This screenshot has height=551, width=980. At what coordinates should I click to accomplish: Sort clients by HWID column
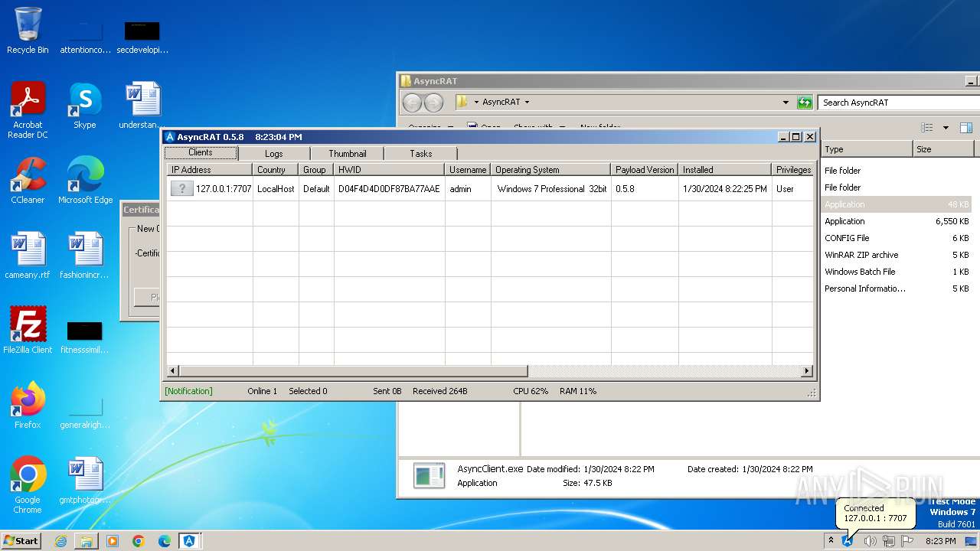(389, 170)
